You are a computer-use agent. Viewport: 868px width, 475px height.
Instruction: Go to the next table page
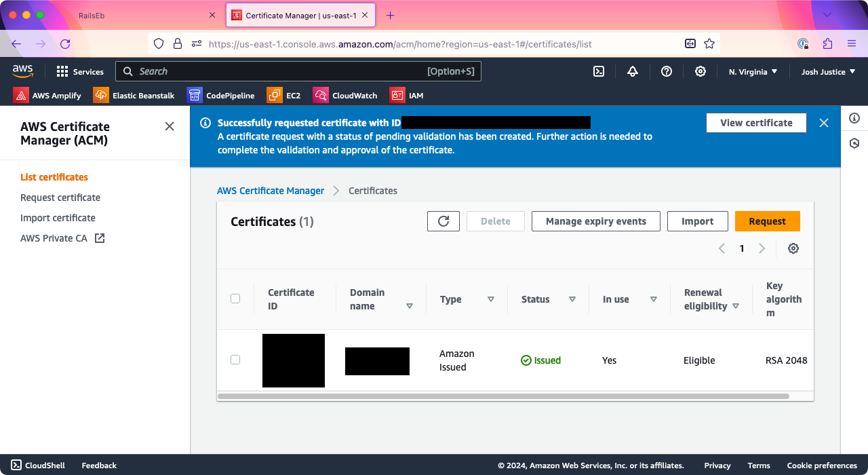(x=762, y=248)
